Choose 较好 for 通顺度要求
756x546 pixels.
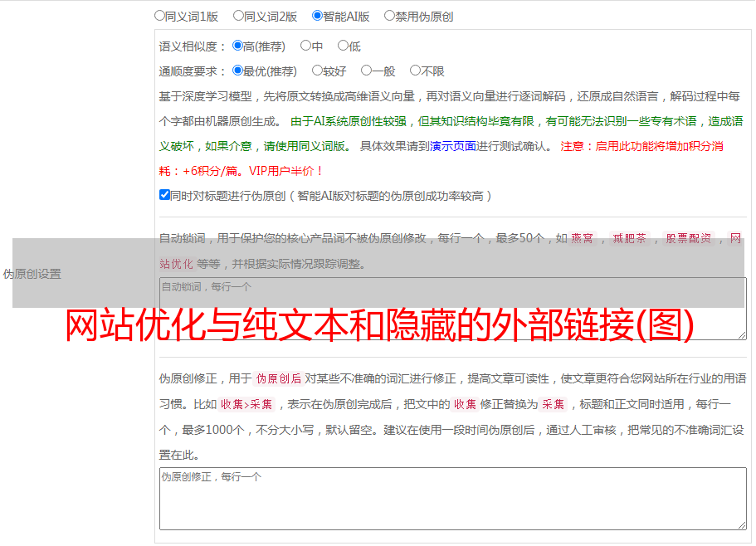click(317, 71)
